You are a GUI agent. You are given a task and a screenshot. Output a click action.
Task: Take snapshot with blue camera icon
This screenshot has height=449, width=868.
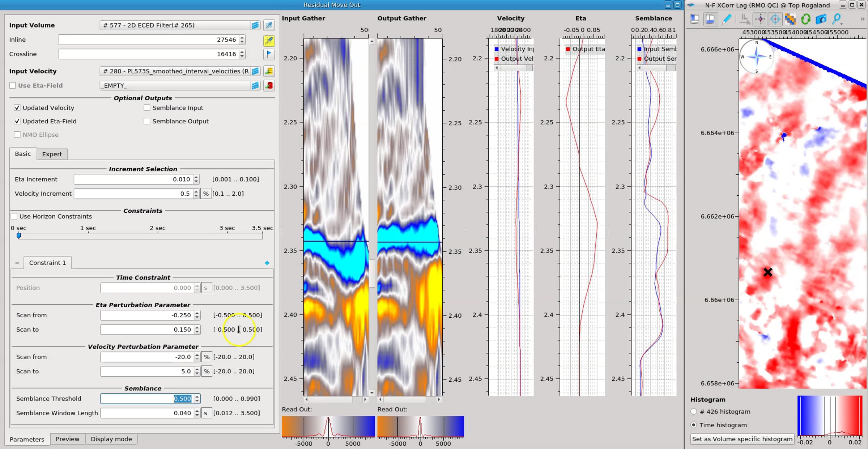tap(821, 19)
